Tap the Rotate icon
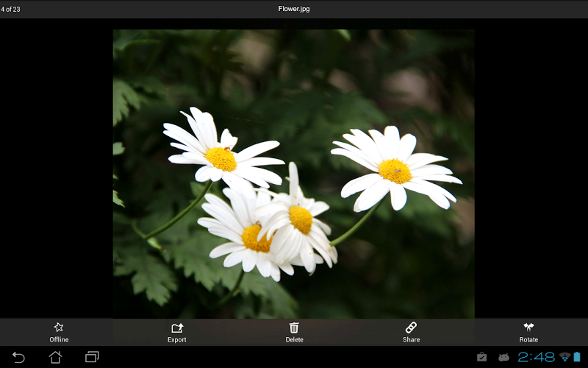The height and width of the screenshot is (368, 588). pos(528,327)
